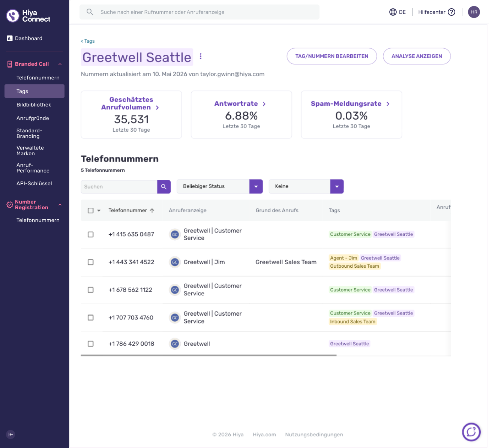Open the select-all dropdown caret in table header
The width and height of the screenshot is (489, 448).
point(99,211)
